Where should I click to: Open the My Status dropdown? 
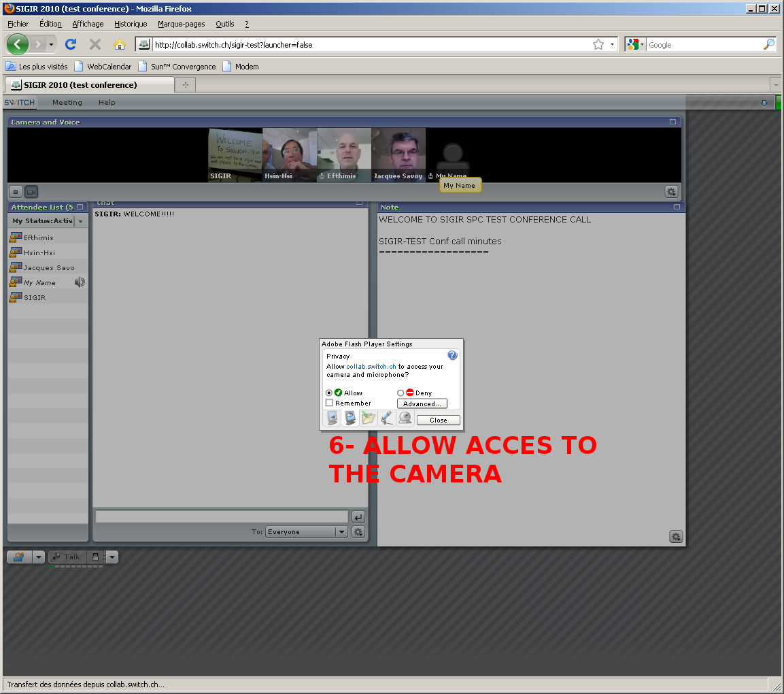click(80, 221)
